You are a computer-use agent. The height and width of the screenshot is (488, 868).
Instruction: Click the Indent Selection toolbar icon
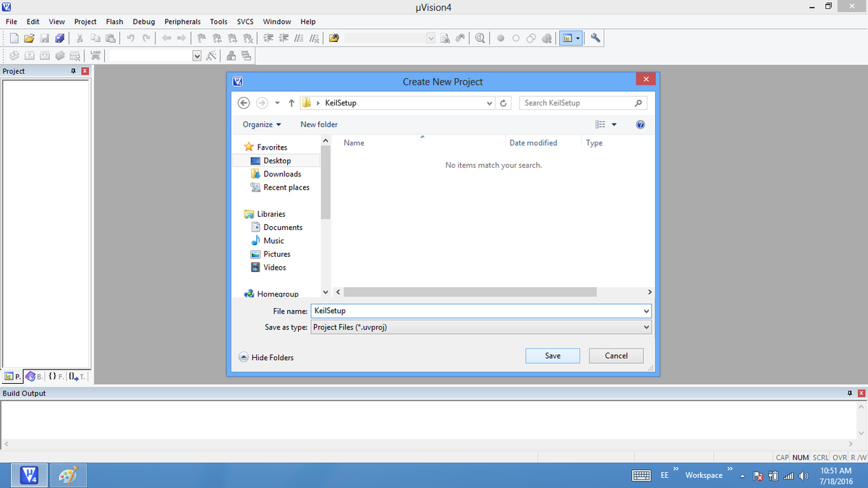tap(268, 38)
